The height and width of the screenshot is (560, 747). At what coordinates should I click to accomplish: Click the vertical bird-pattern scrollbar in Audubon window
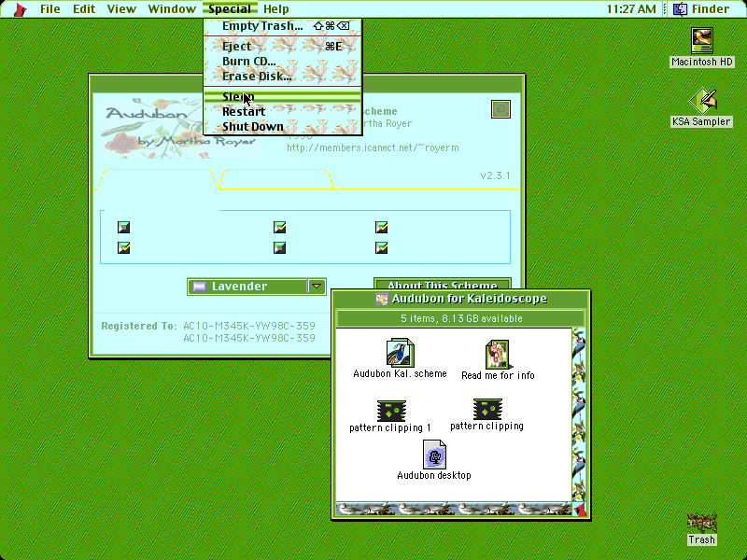[x=578, y=414]
